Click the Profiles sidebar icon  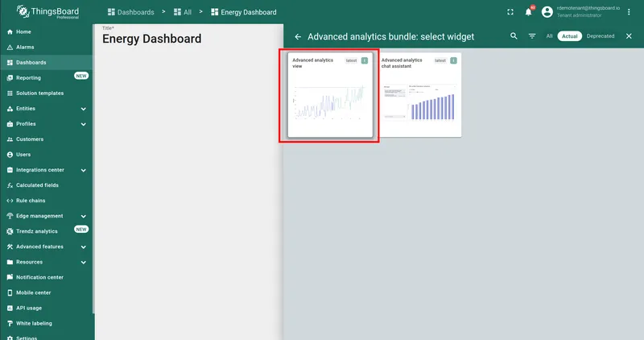[10, 124]
